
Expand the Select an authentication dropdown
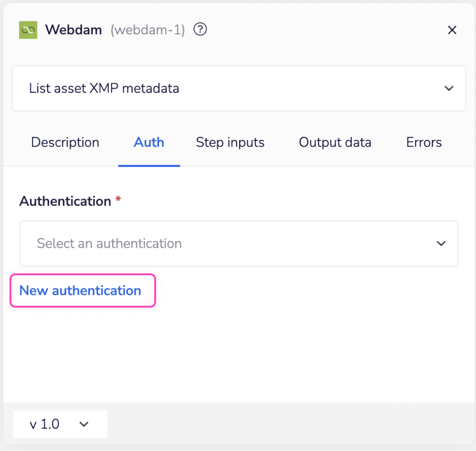(x=238, y=243)
